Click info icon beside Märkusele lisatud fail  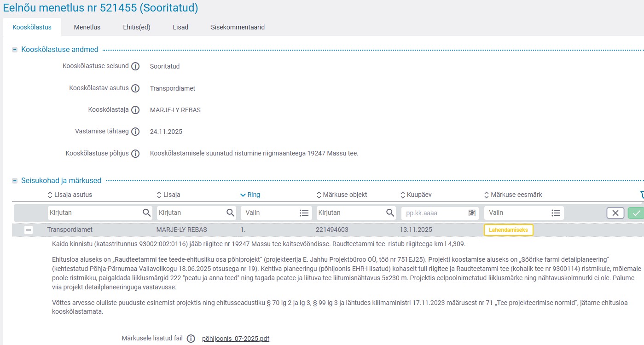tap(191, 339)
